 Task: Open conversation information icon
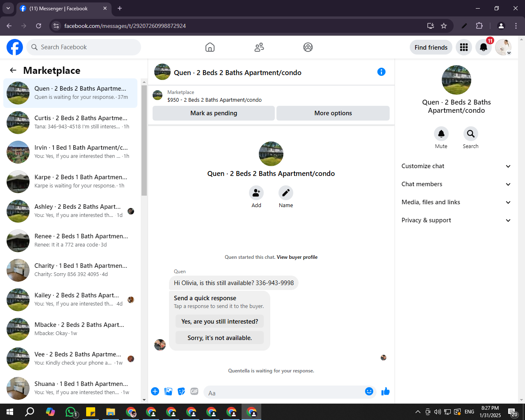pyautogui.click(x=381, y=72)
